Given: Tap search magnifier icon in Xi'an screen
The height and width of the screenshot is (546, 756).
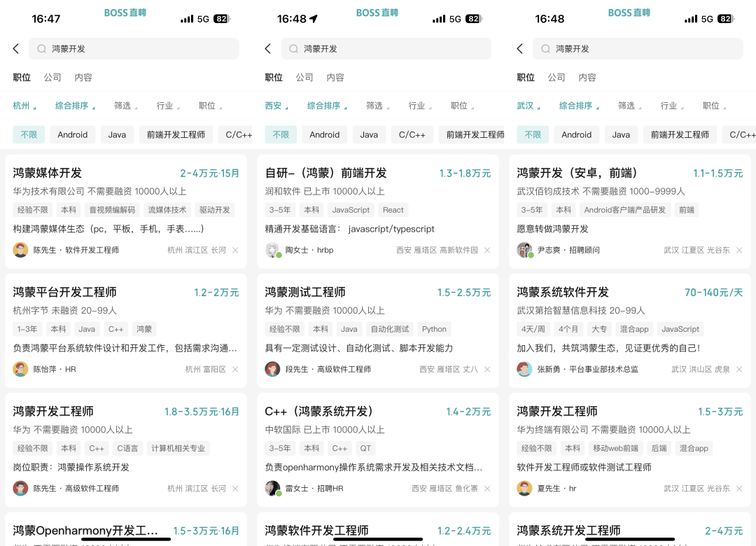Looking at the screenshot, I should (293, 49).
